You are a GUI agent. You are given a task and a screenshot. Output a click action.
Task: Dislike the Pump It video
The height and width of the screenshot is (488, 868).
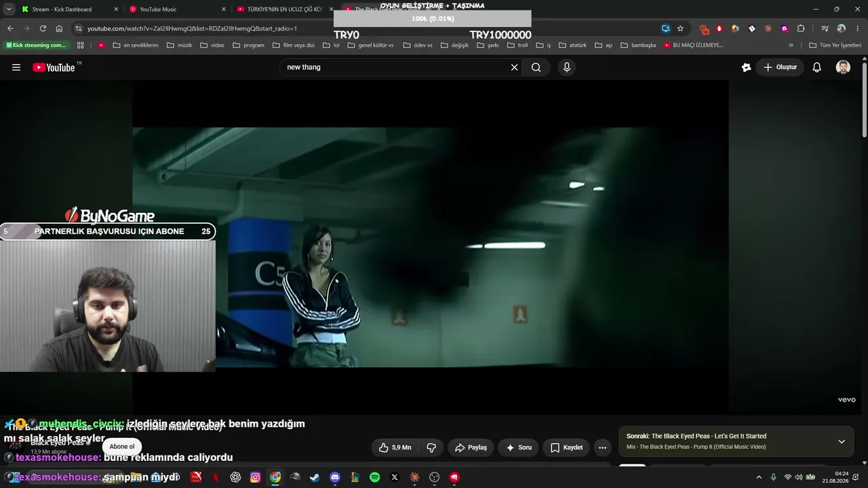(431, 447)
